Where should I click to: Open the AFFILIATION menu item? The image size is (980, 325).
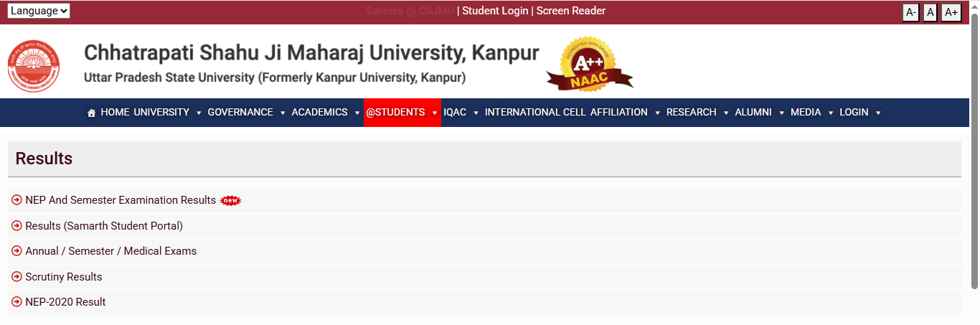coord(619,113)
